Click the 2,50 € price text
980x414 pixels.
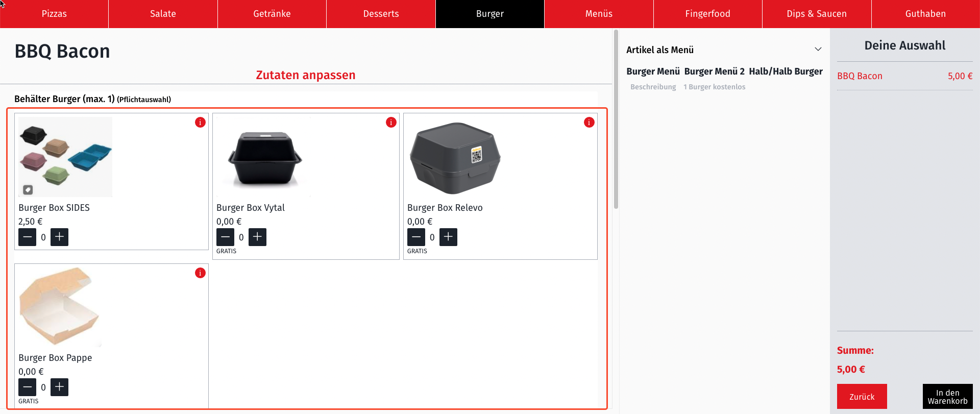point(30,222)
